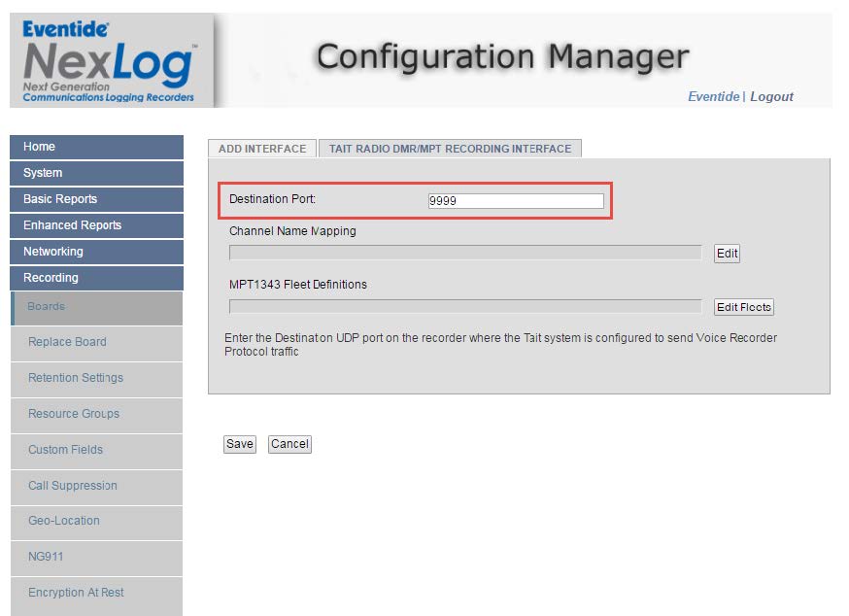Screen dimensions: 849x616
Task: Open the Basic Reports menu
Action: (x=96, y=199)
